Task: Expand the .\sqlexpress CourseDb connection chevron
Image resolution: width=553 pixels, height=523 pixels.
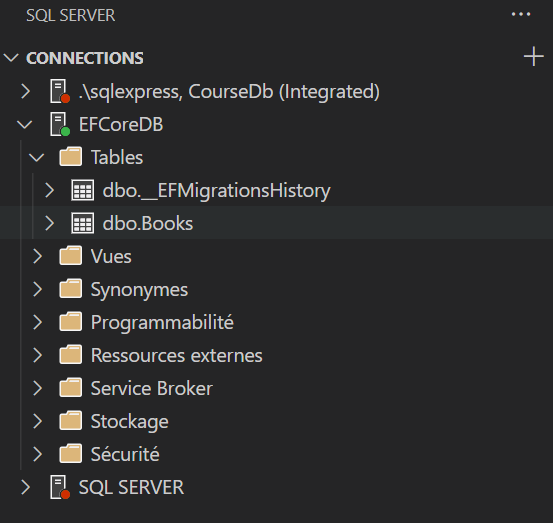Action: [x=25, y=91]
